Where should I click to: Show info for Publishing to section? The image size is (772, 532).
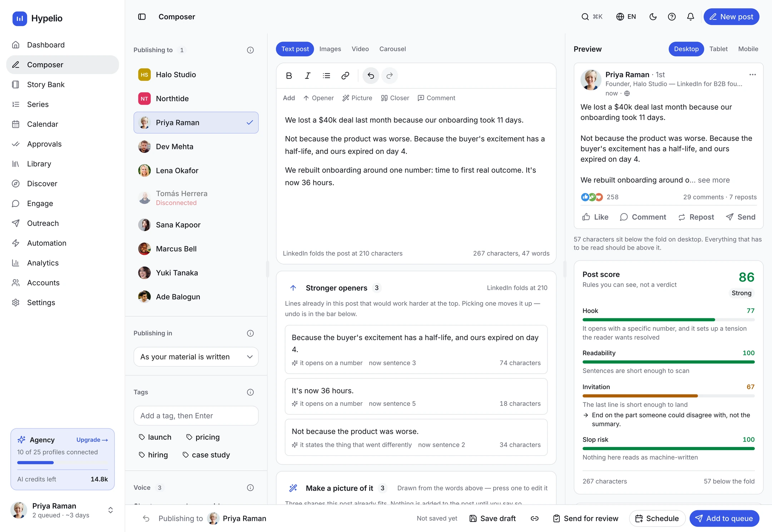250,50
